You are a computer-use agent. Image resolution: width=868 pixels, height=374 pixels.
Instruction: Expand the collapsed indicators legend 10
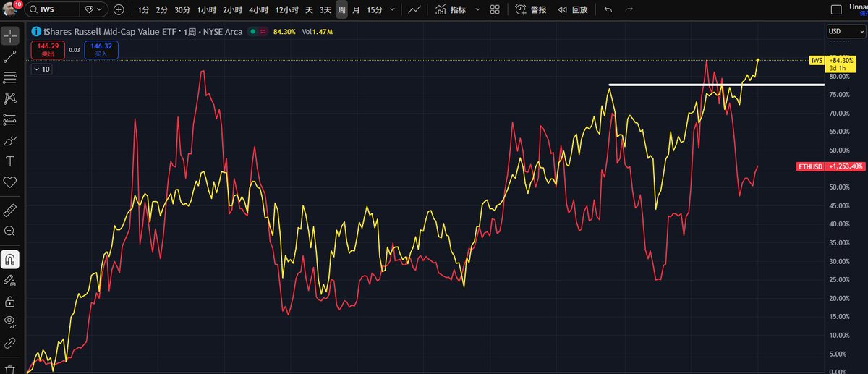coord(41,69)
